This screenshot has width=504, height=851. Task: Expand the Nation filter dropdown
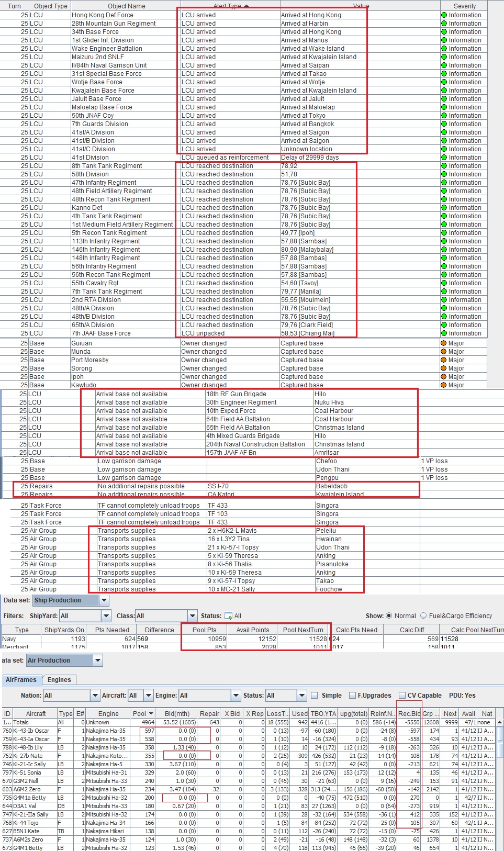tap(95, 696)
